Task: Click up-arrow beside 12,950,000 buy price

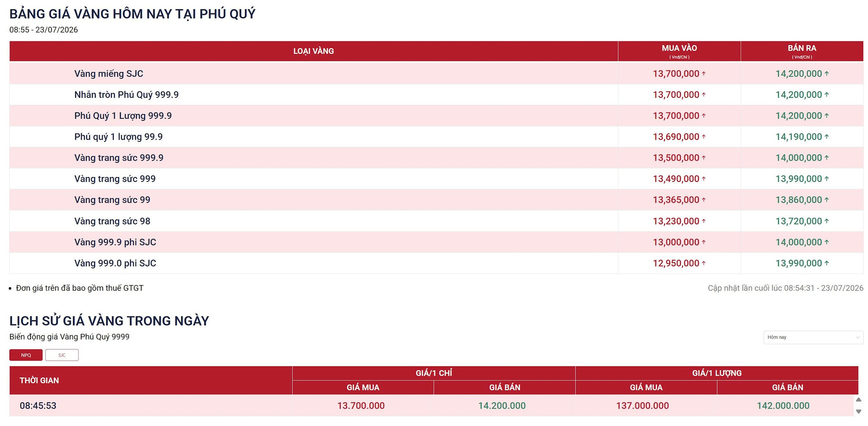Action: (x=704, y=263)
